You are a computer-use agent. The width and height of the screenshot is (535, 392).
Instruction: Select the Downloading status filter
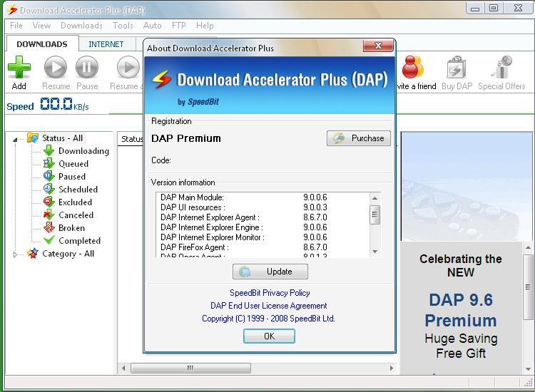coord(83,151)
